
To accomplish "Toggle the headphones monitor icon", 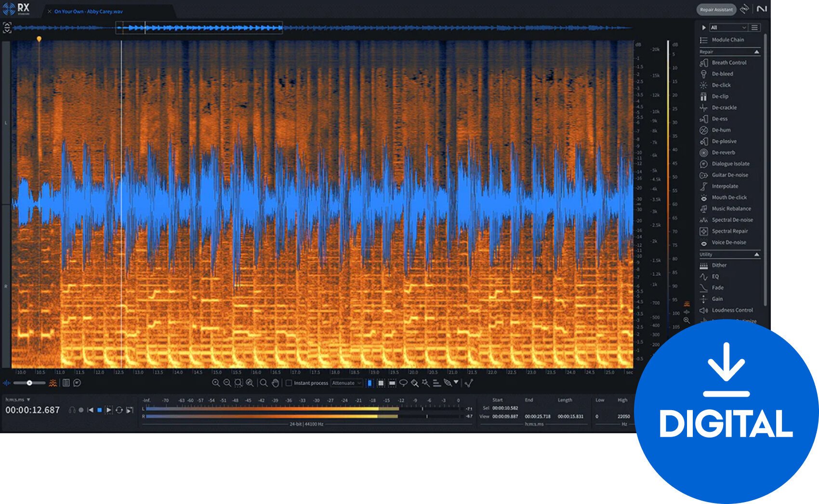I will click(x=72, y=410).
